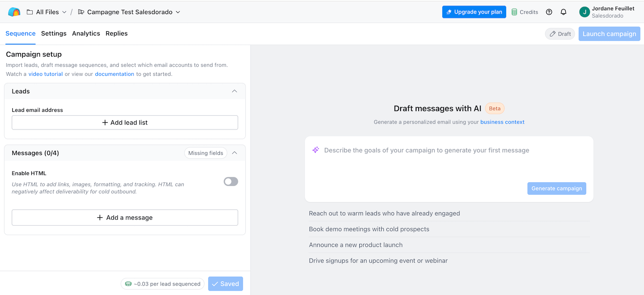Select the Book demo meetings suggestion
Screen dimensions: 644x295
pyautogui.click(x=369, y=229)
